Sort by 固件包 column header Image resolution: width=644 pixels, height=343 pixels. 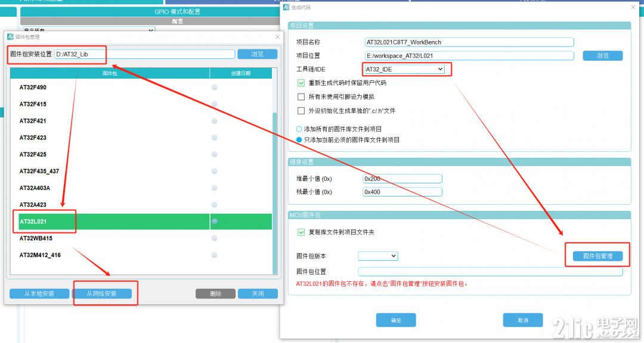click(110, 73)
